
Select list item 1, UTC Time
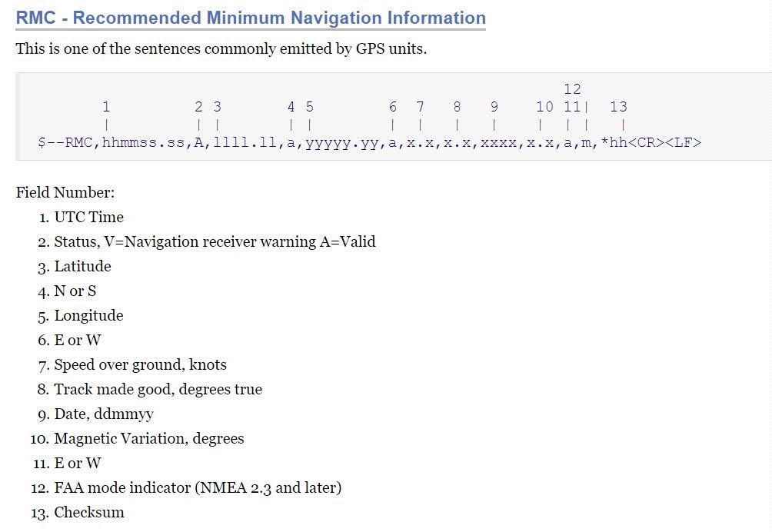(x=88, y=217)
